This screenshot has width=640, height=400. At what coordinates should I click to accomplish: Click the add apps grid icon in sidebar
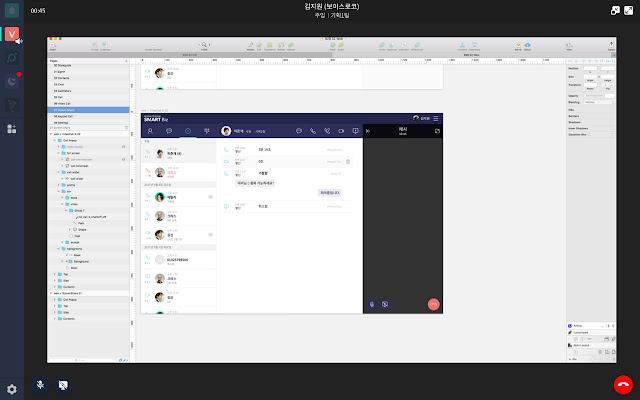[x=12, y=129]
